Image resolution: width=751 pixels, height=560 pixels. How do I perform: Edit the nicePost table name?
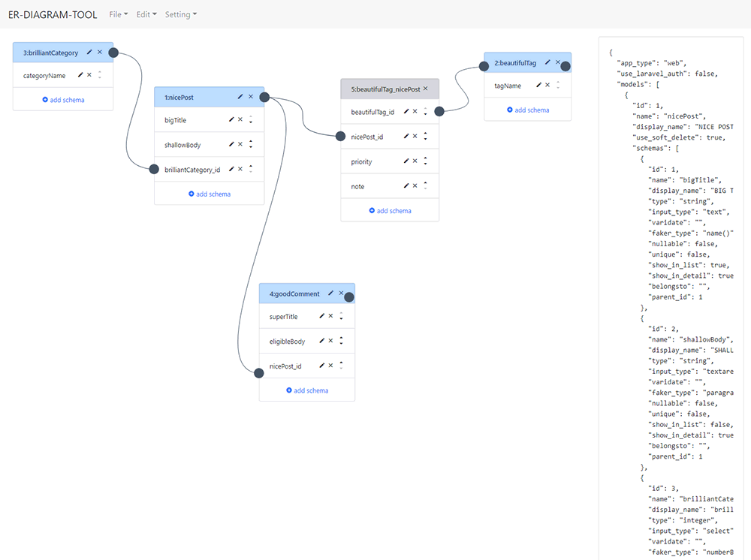240,97
